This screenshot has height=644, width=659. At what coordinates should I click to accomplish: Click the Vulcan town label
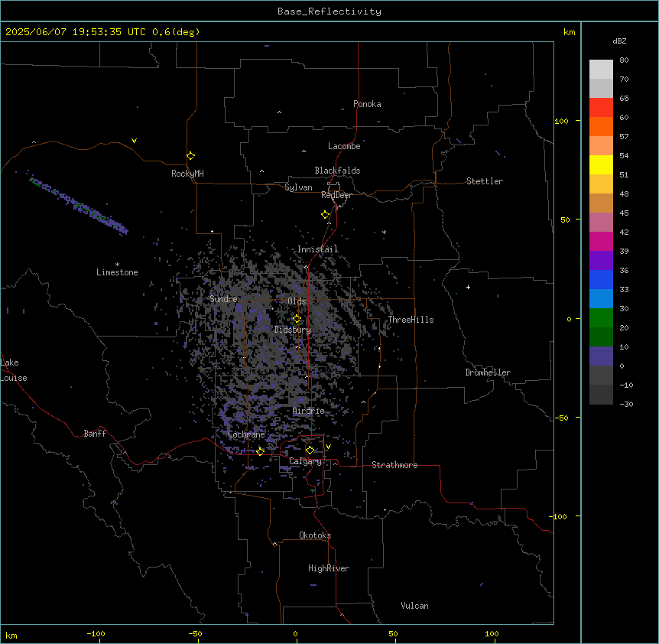415,606
